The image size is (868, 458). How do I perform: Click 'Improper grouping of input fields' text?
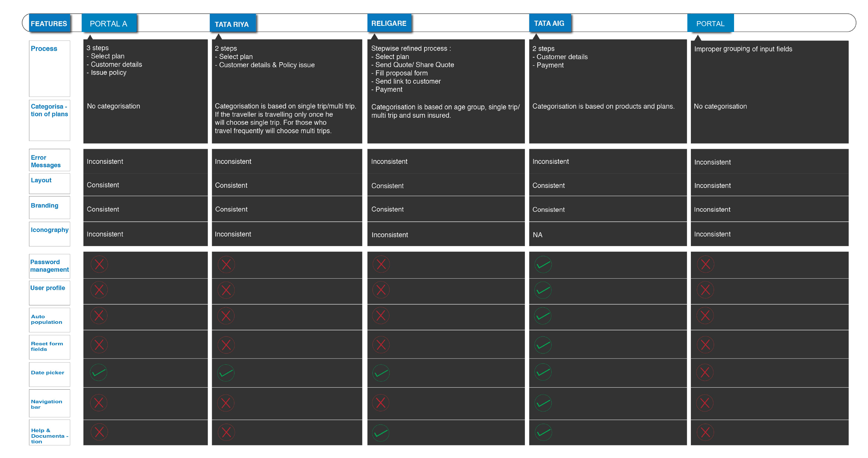click(x=743, y=49)
